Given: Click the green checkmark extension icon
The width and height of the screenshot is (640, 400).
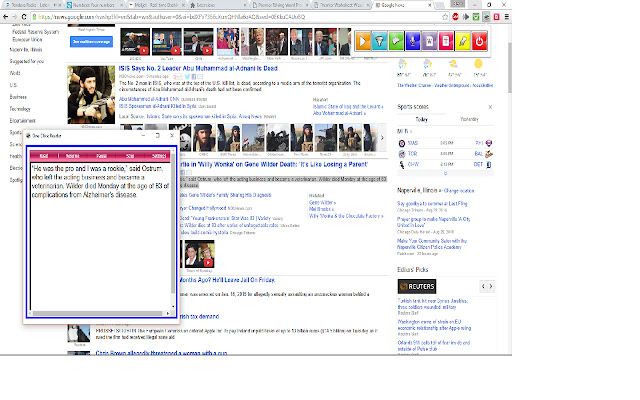Looking at the screenshot, I should point(476,17).
